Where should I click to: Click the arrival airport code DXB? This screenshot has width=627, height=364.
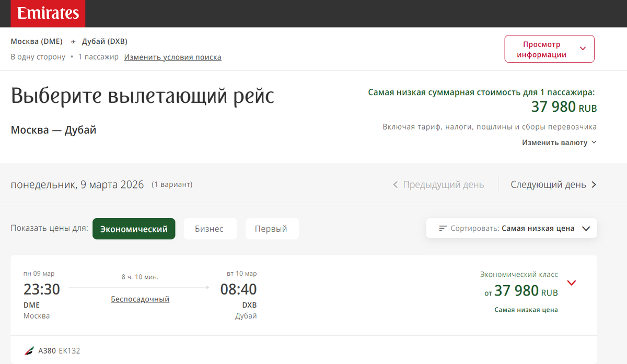point(249,305)
